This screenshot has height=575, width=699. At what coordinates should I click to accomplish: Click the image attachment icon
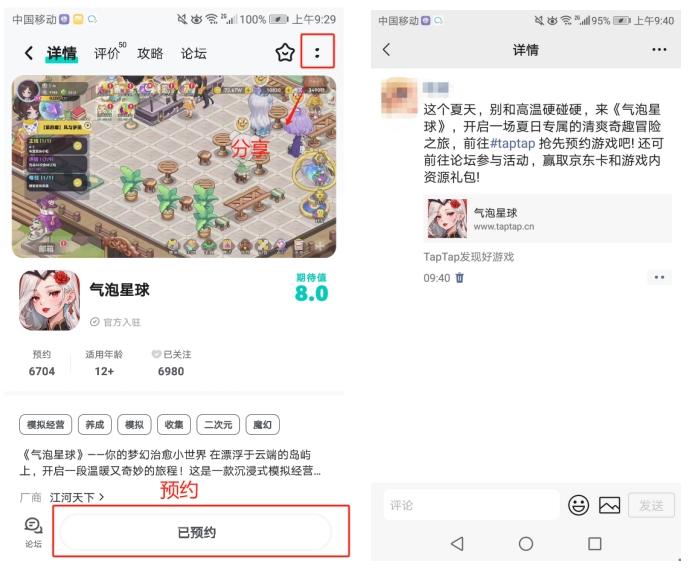point(609,505)
